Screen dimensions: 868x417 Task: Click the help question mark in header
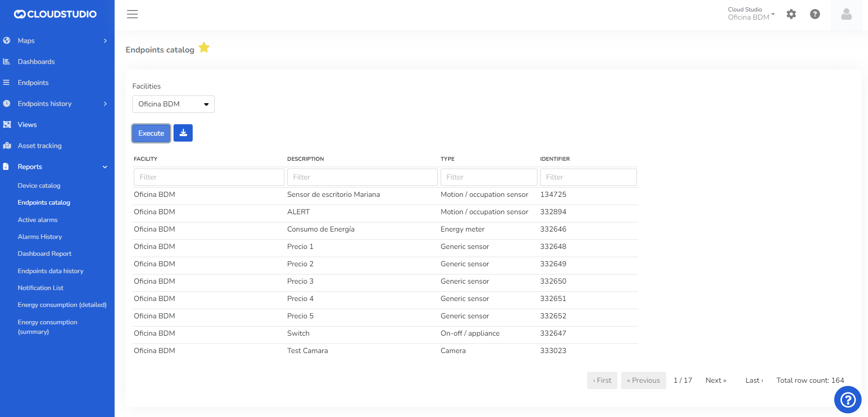815,14
